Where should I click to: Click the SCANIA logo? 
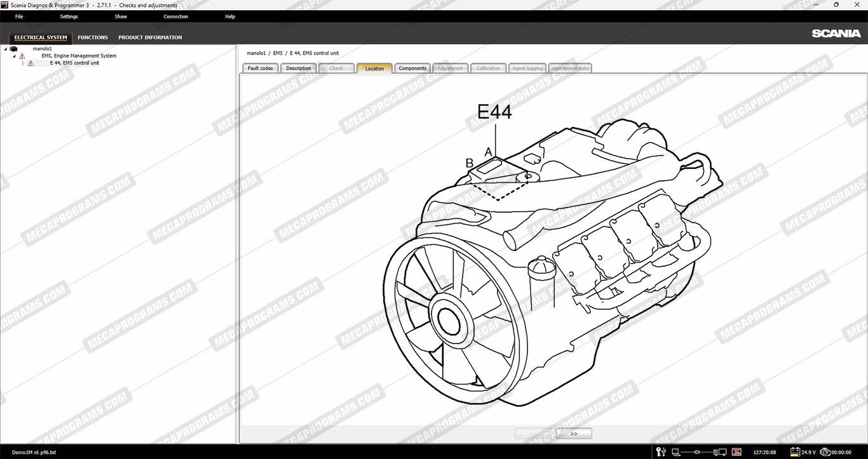tap(836, 34)
